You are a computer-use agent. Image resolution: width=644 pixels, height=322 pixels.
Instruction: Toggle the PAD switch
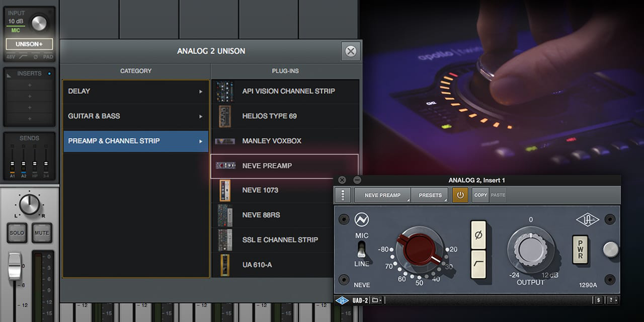48,57
